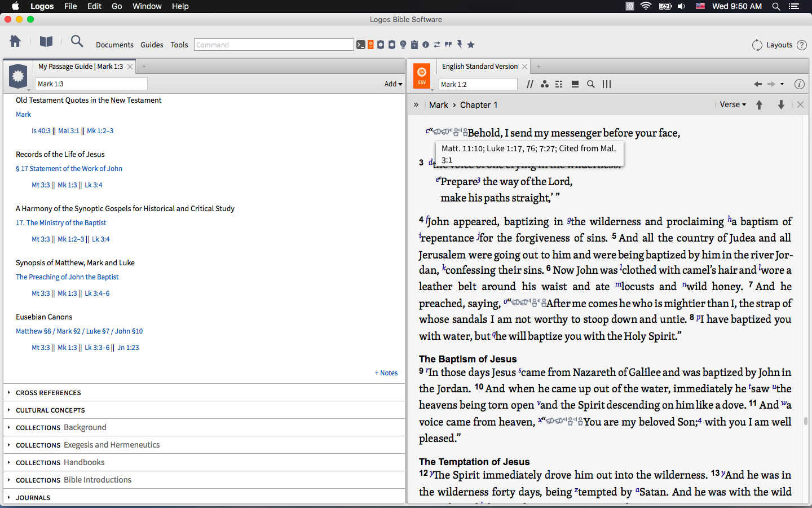Expand the table of contents chevrons

tap(416, 104)
